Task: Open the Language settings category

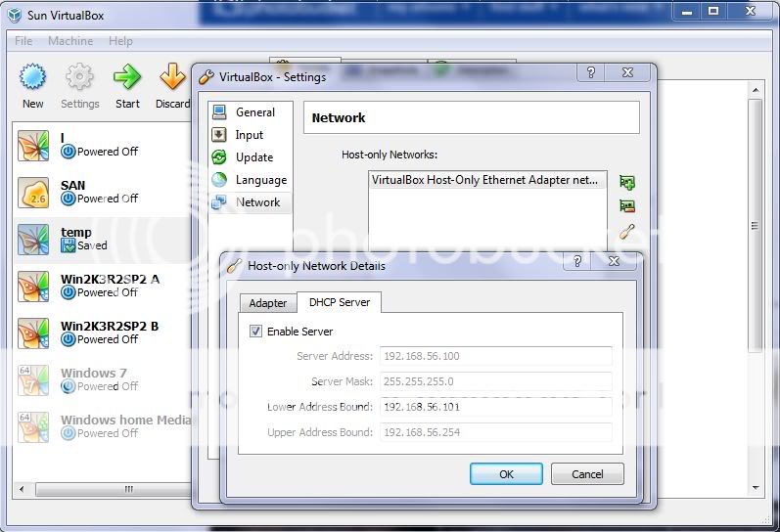Action: click(x=260, y=180)
